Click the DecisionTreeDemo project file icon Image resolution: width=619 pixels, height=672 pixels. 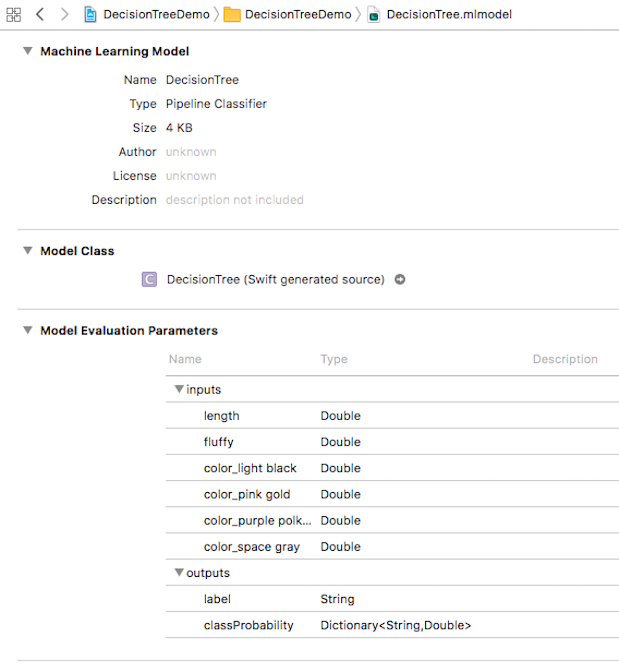[90, 15]
